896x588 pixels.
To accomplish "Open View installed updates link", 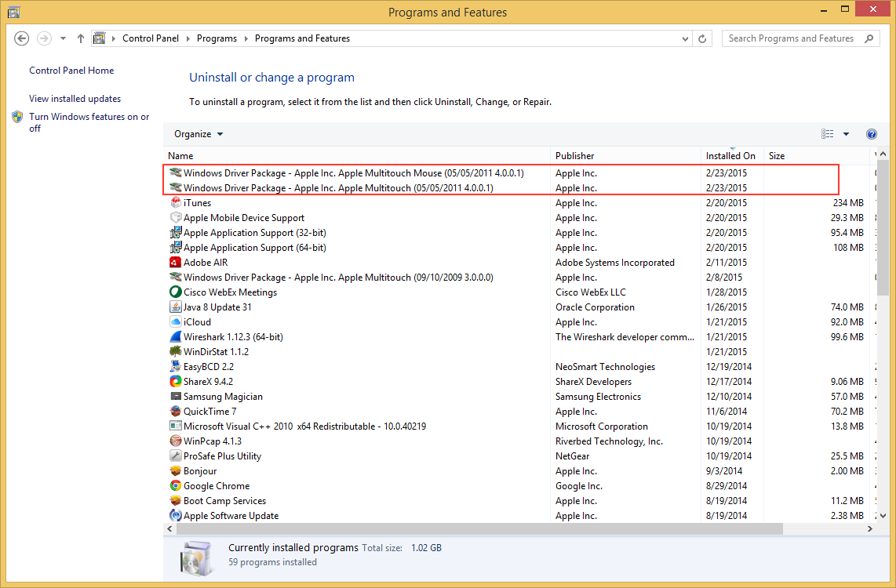I will pos(75,99).
